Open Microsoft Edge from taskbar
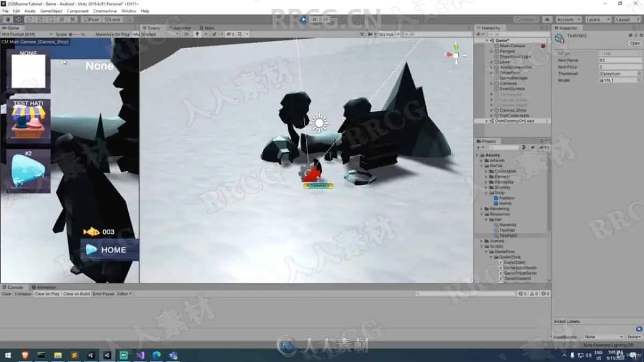 tap(156, 355)
